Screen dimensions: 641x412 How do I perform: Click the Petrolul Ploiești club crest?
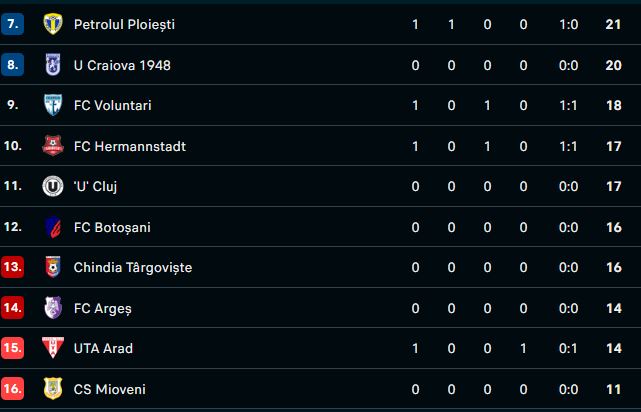pyautogui.click(x=52, y=24)
